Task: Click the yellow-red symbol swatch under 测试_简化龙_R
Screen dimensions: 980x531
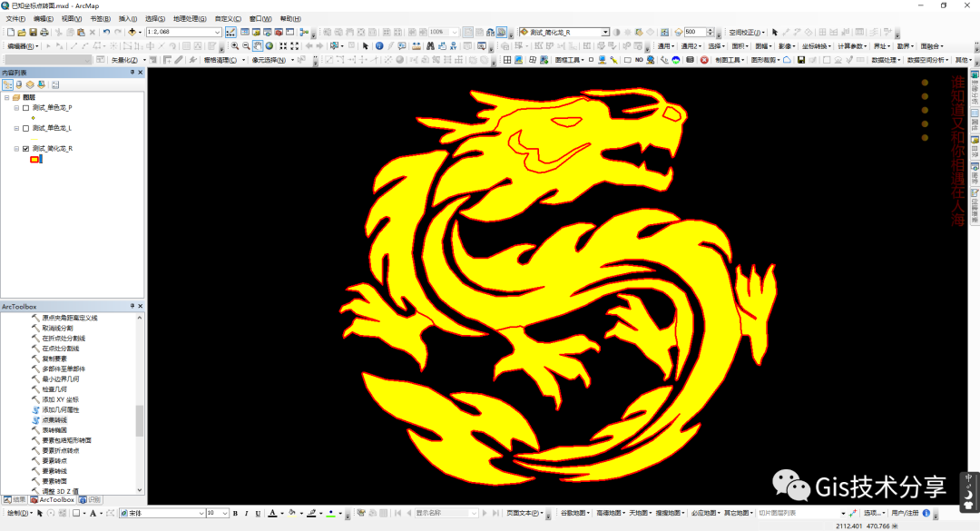Action: 34,160
